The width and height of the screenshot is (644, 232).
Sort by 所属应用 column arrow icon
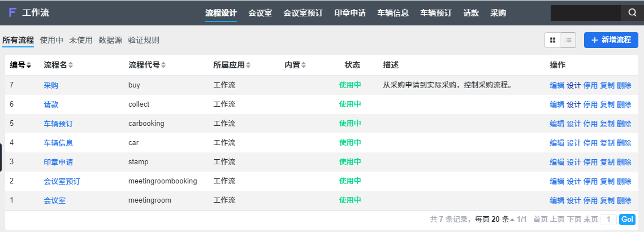click(248, 65)
